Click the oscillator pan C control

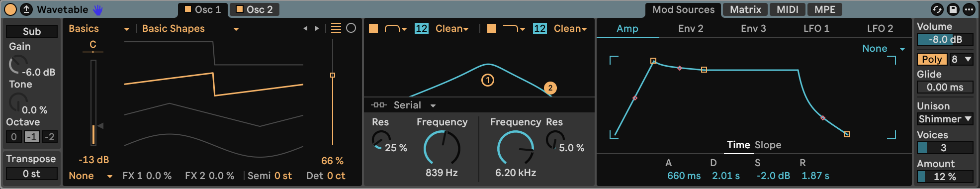click(93, 45)
